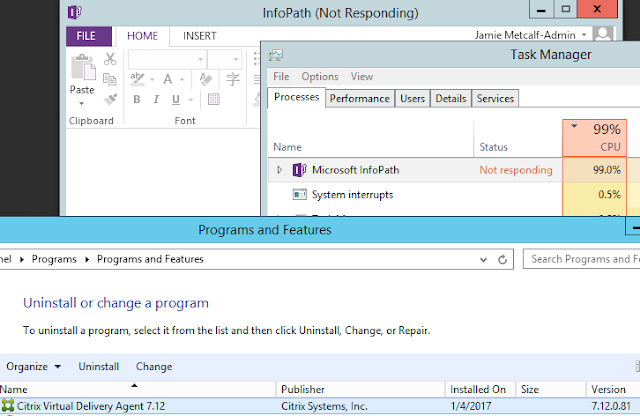Screen dimensions: 640x416
Task: Switch to the Users tab
Action: pyautogui.click(x=412, y=98)
